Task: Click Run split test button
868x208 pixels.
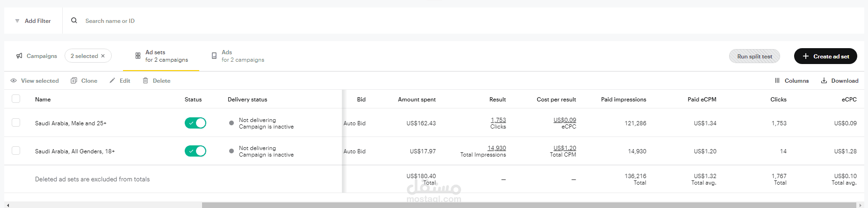Action: coord(754,56)
